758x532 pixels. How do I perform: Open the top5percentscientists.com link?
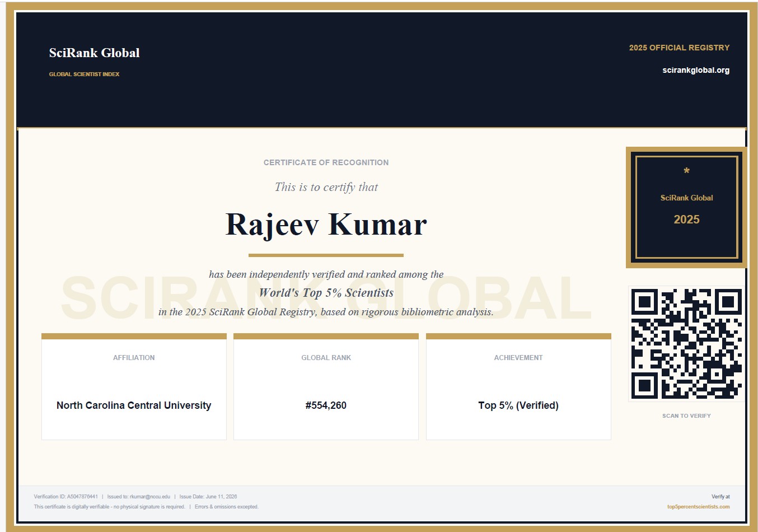click(x=698, y=507)
